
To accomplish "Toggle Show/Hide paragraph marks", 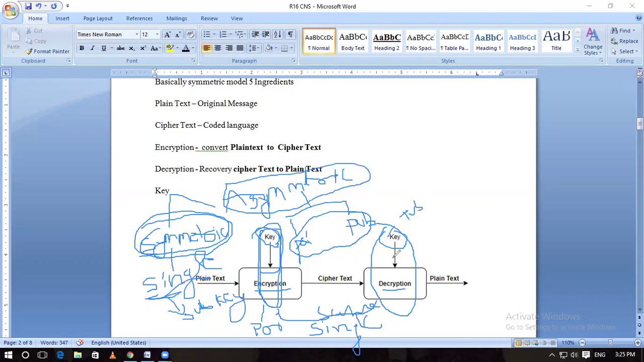I will (290, 35).
